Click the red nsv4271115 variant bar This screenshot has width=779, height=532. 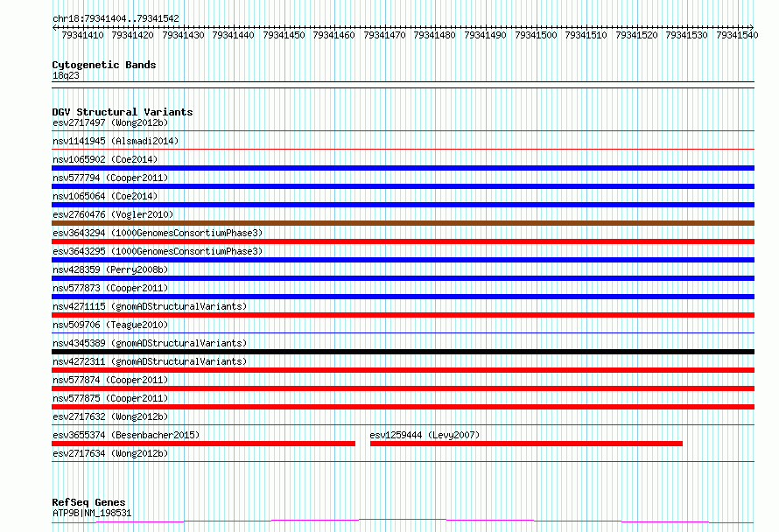pos(403,315)
